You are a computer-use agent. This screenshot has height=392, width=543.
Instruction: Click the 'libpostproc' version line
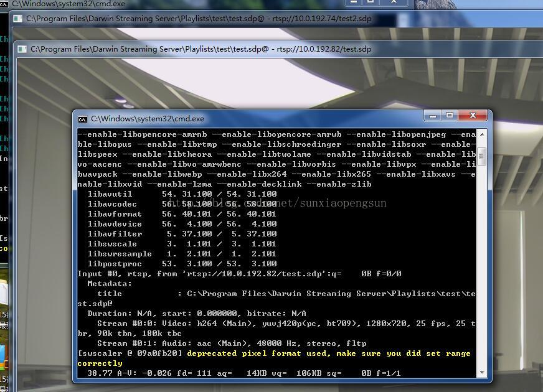182,264
